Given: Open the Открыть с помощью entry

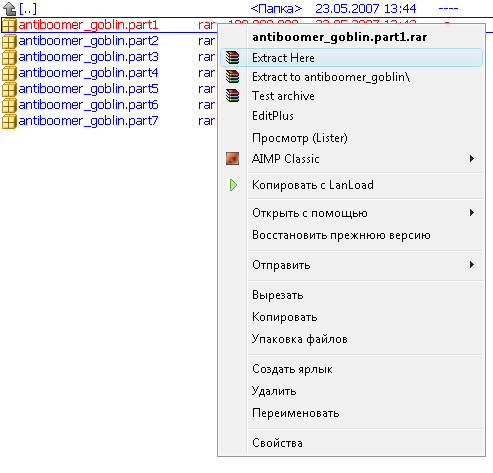Looking at the screenshot, I should point(351,213).
